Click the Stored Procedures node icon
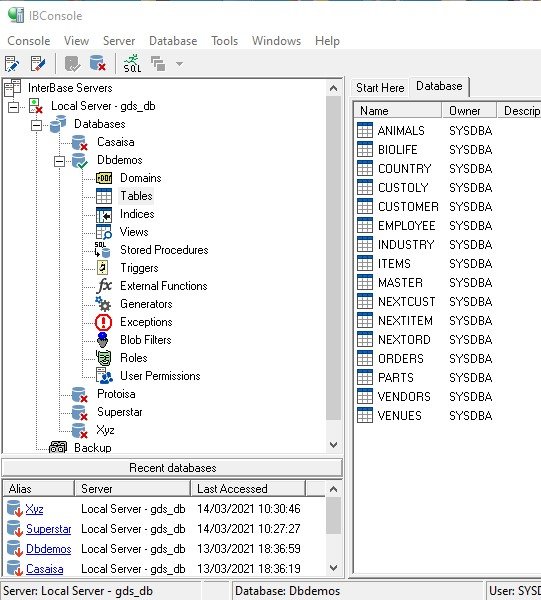541x600 pixels. click(102, 250)
